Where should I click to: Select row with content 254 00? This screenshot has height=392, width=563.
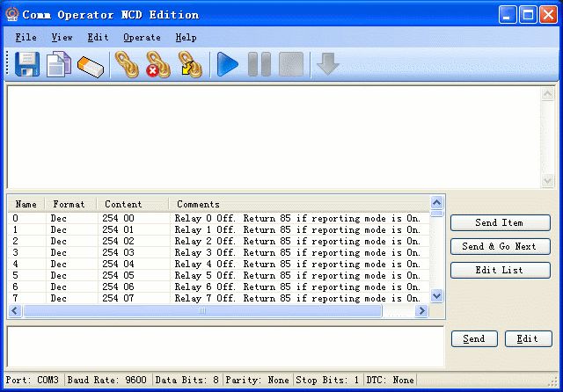219,219
